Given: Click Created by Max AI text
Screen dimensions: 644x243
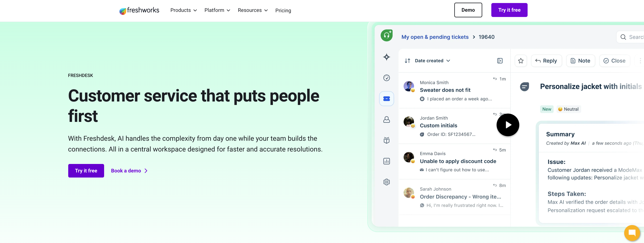Looking at the screenshot, I should click(566, 143).
